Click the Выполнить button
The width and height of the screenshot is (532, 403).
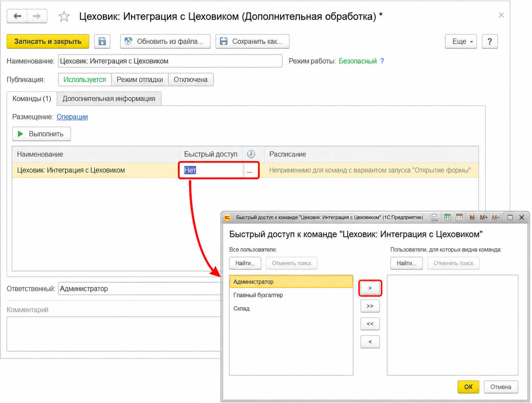(41, 134)
